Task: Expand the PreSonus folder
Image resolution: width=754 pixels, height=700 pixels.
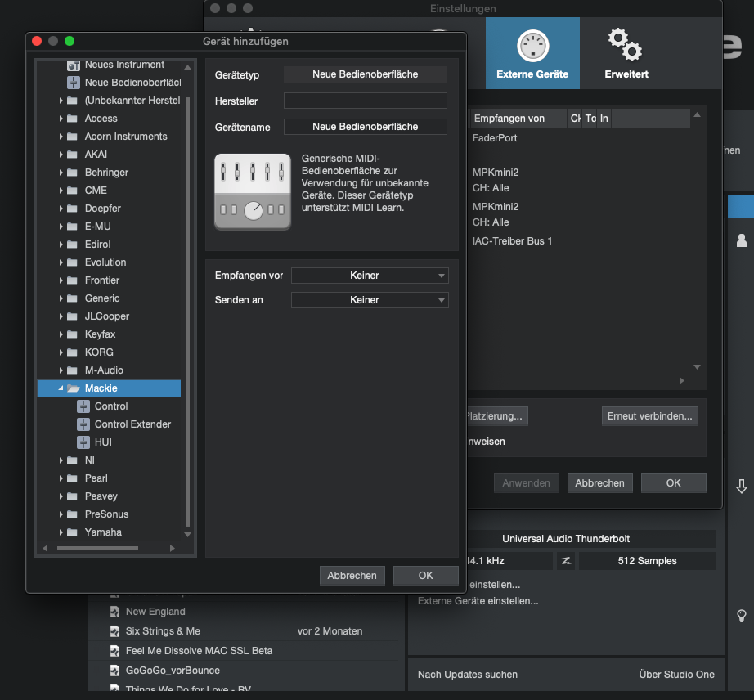Action: [61, 514]
